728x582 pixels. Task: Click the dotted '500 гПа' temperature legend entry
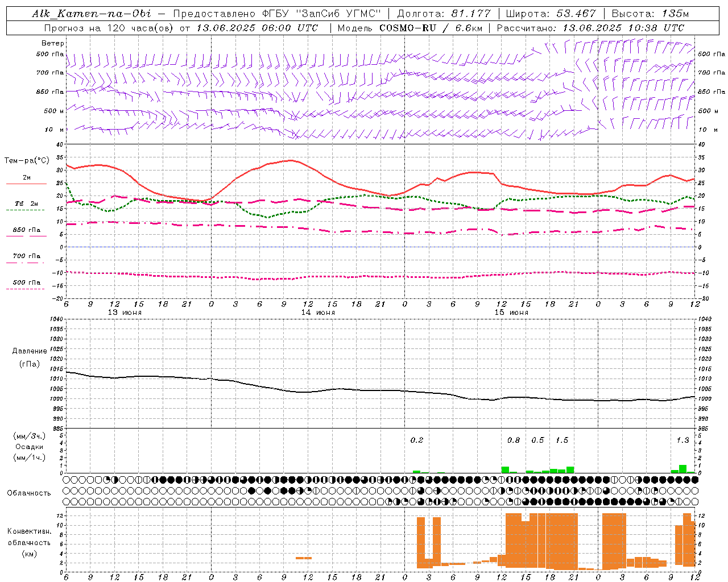point(26,282)
